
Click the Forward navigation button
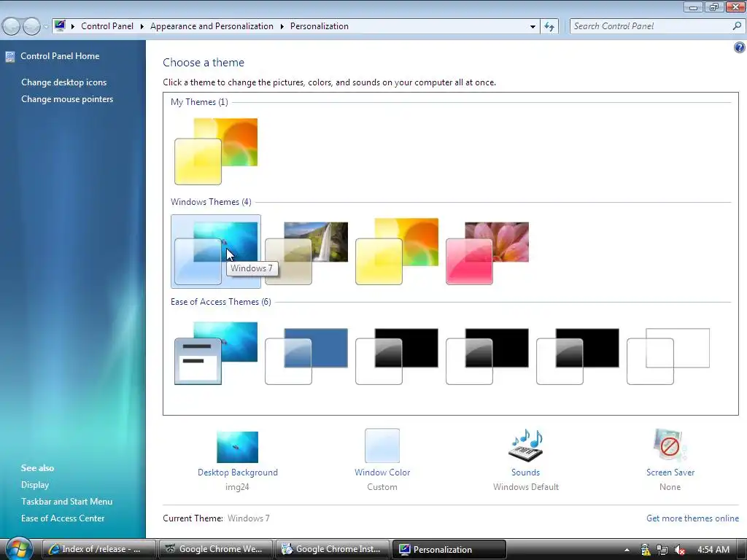[31, 26]
